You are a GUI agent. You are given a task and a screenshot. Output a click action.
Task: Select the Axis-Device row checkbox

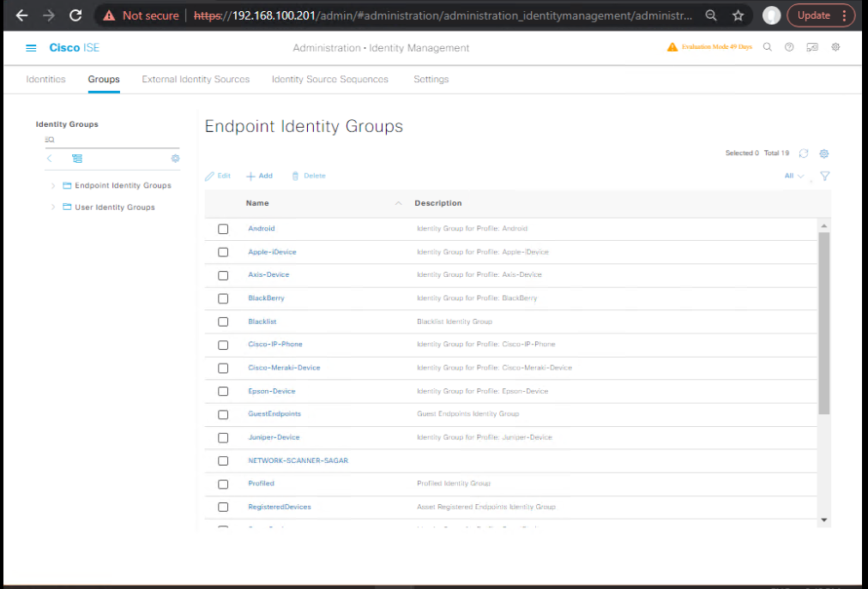point(223,275)
